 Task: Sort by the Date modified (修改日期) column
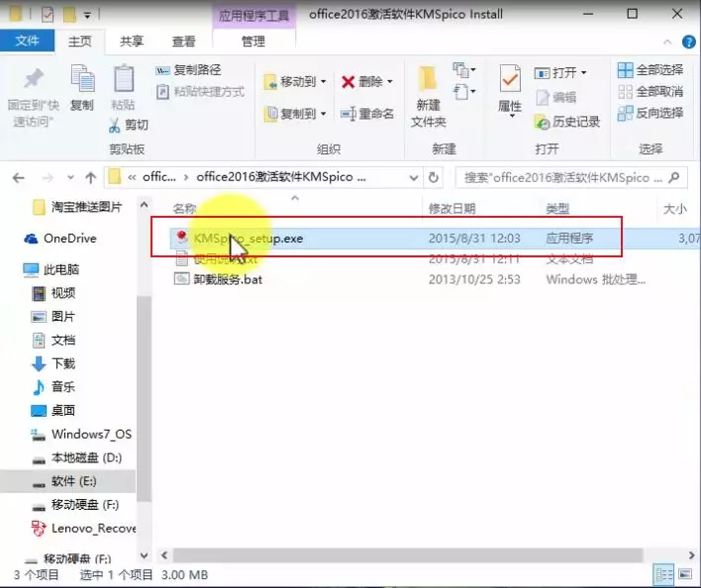451,208
